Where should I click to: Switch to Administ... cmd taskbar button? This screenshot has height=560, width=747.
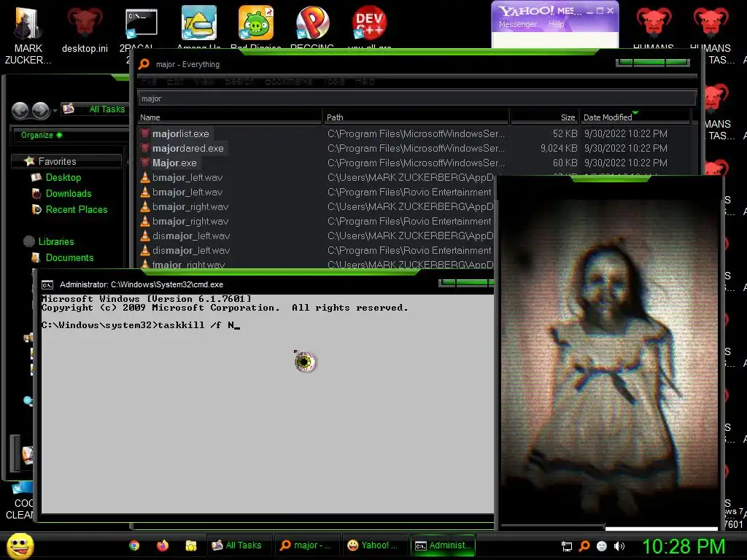click(443, 545)
